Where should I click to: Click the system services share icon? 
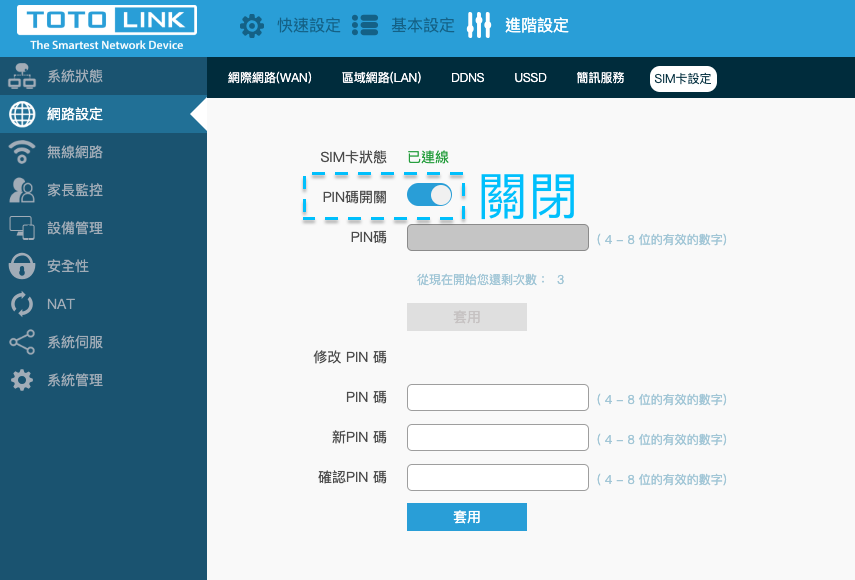22,342
